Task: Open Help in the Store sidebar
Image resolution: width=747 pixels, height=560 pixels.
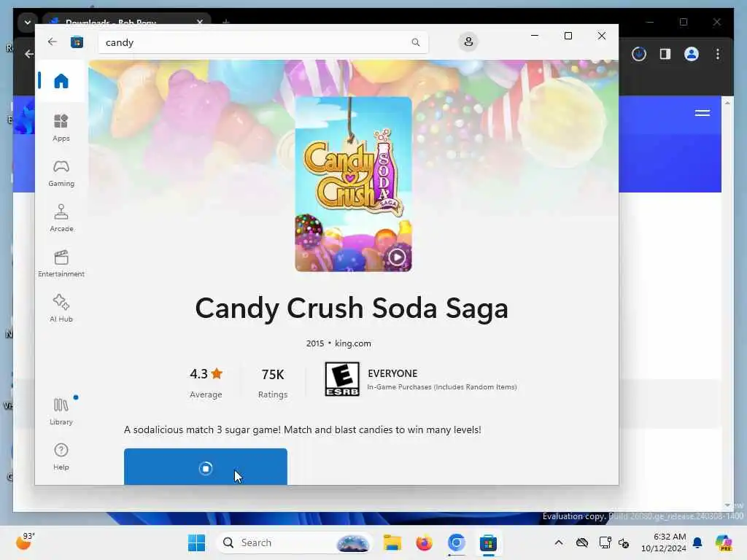Action: (x=61, y=456)
